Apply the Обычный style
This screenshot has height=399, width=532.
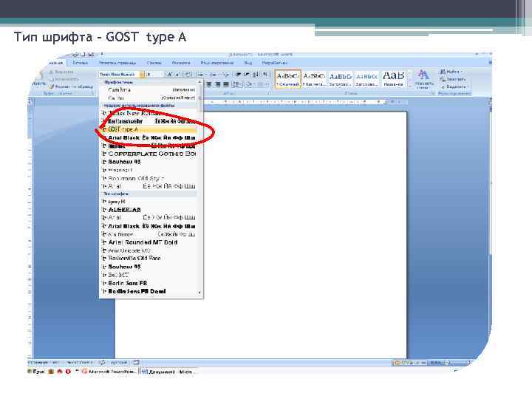[287, 79]
